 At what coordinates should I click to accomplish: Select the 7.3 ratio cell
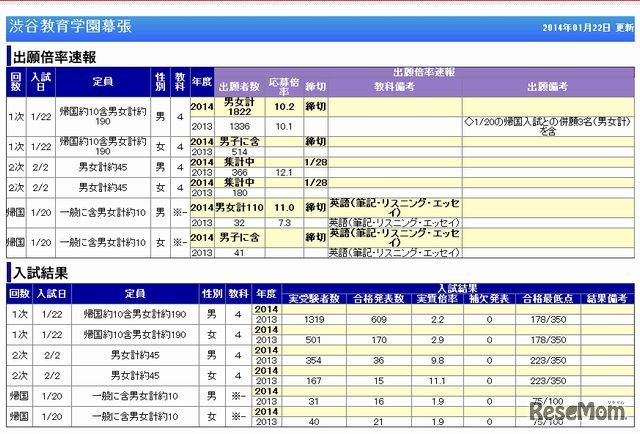point(284,223)
